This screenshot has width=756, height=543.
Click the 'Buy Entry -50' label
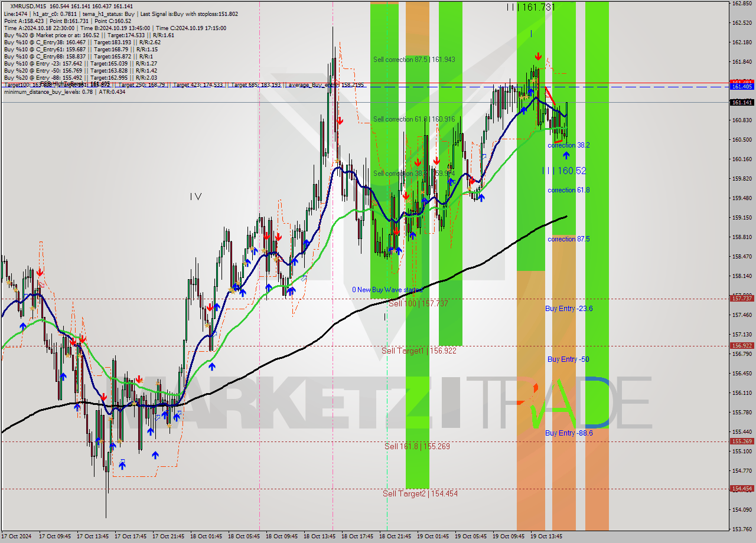pyautogui.click(x=568, y=359)
